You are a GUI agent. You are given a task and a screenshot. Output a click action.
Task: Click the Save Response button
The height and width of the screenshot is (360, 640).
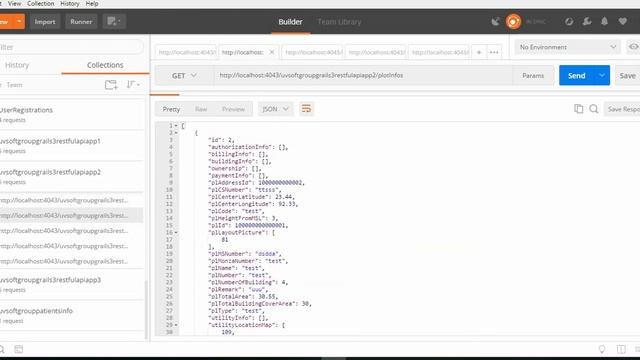point(622,109)
